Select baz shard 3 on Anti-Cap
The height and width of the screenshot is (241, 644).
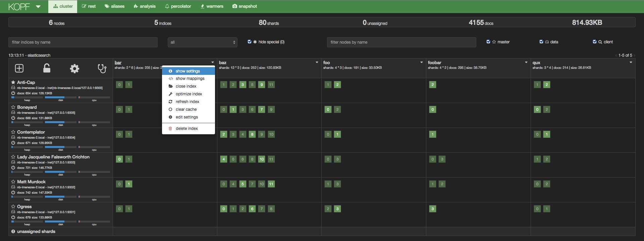click(x=243, y=85)
